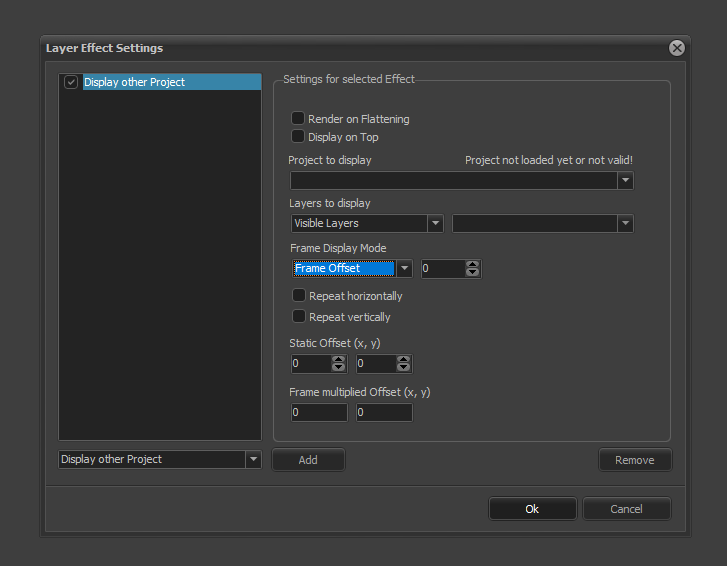Open the empty layer selection dropdown
727x566 pixels.
625,223
